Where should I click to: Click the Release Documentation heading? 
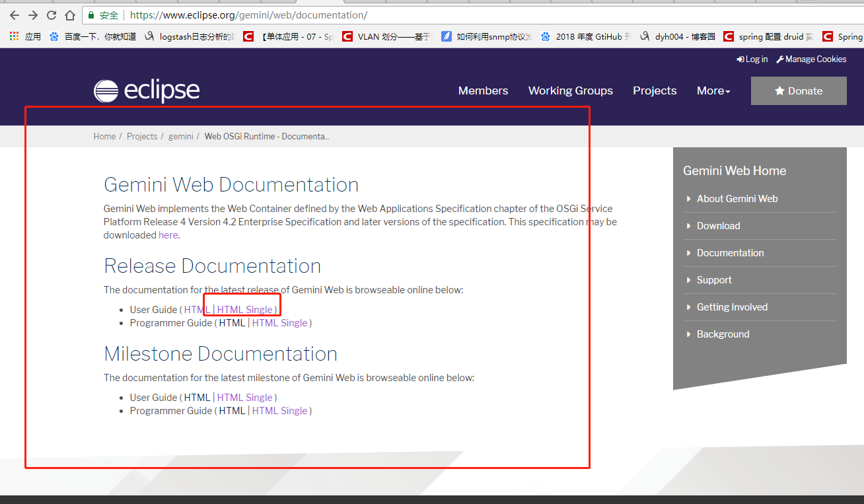(x=212, y=266)
